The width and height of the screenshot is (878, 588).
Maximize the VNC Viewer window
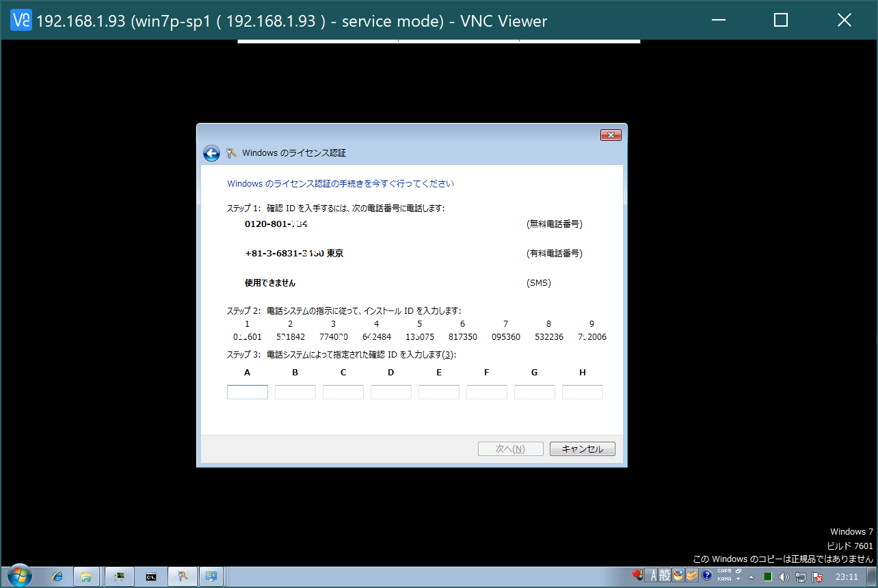pos(781,21)
